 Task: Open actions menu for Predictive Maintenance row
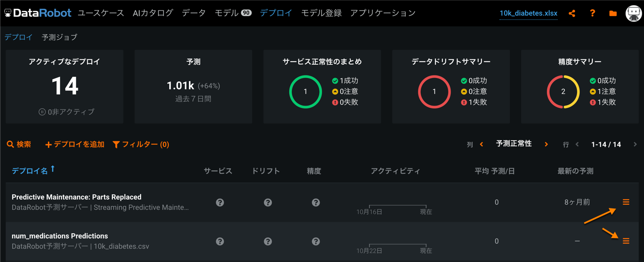(626, 202)
